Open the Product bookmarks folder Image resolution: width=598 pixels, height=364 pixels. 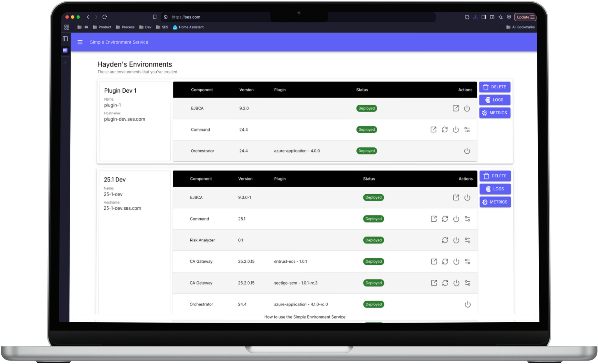pos(102,27)
